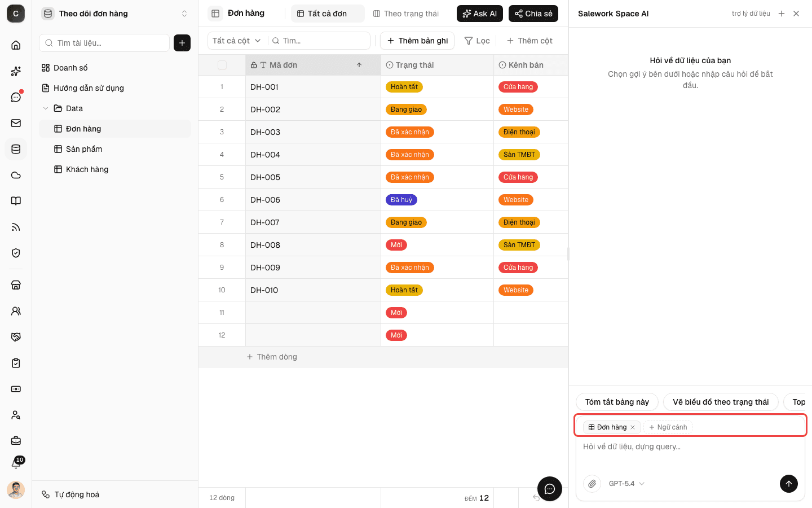Send the AI question with arrow button

[x=788, y=483]
